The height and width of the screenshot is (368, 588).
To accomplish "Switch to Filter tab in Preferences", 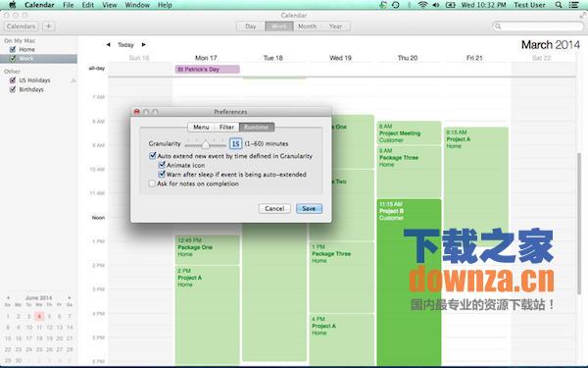I will pyautogui.click(x=226, y=128).
